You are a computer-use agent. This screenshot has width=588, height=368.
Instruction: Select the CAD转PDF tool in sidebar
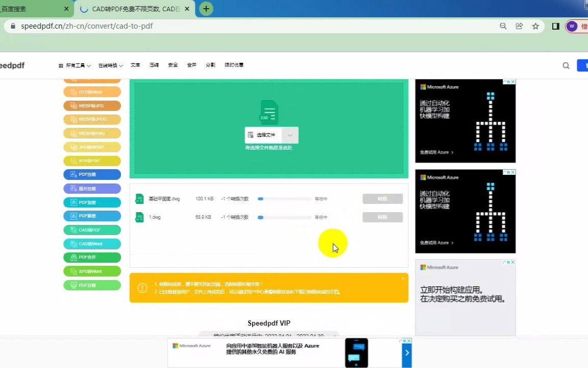coord(92,229)
